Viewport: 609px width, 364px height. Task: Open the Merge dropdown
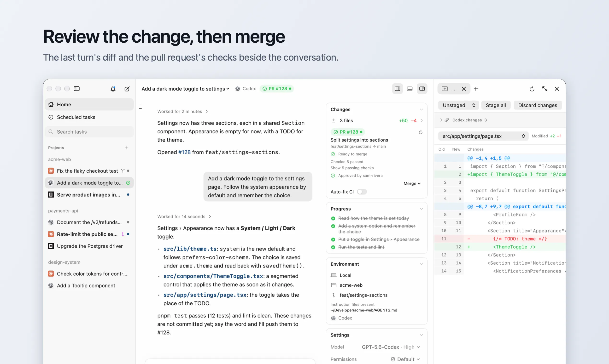coord(412,183)
